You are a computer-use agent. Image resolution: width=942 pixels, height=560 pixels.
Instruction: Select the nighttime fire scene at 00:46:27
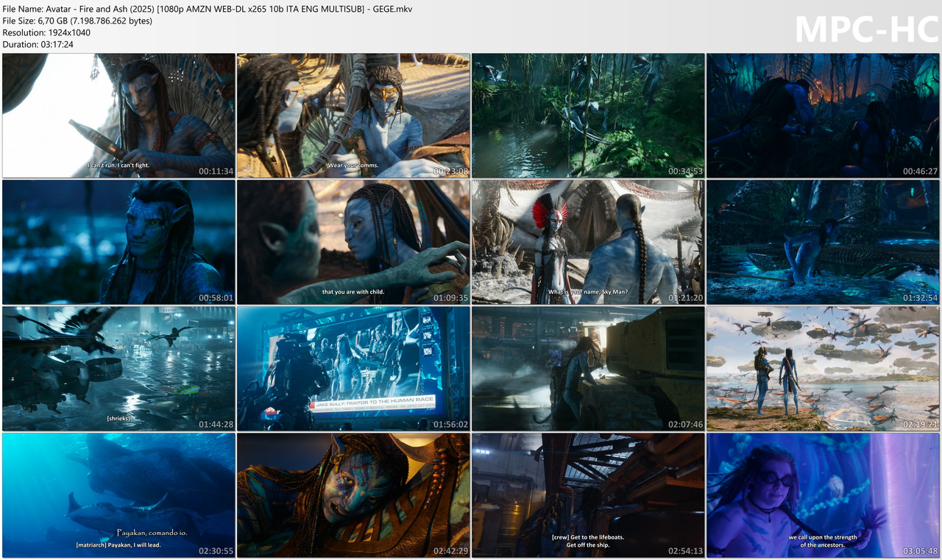click(x=822, y=115)
